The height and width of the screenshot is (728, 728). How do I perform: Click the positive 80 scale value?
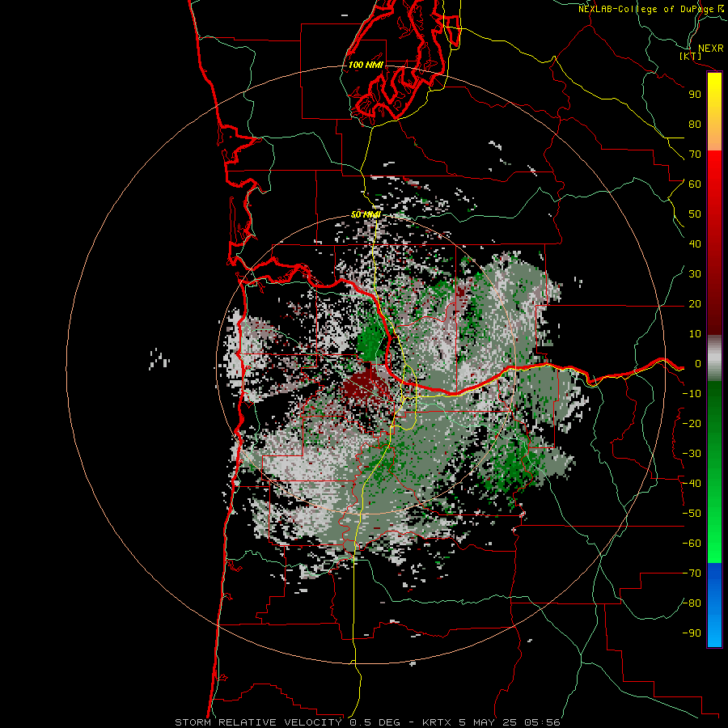tap(695, 125)
